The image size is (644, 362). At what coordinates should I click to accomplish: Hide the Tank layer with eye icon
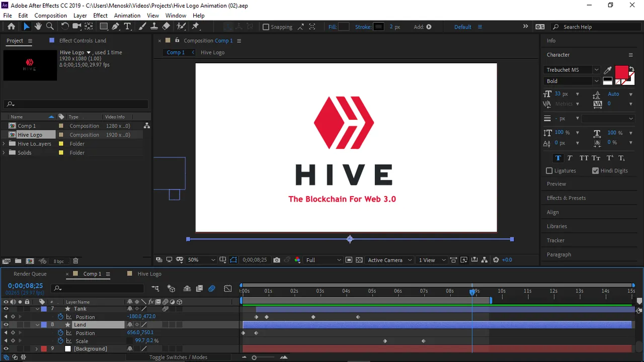tap(6, 309)
